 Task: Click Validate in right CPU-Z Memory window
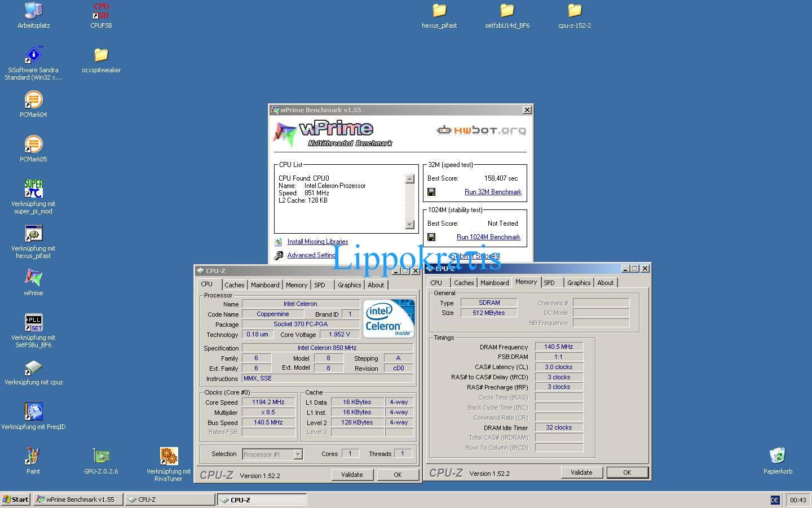coord(581,472)
